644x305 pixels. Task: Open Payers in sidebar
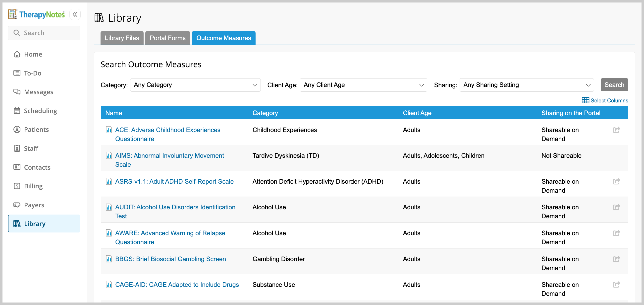click(44, 205)
